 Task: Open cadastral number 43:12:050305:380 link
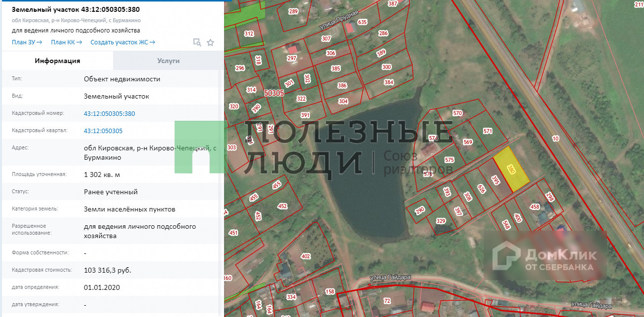click(x=110, y=113)
